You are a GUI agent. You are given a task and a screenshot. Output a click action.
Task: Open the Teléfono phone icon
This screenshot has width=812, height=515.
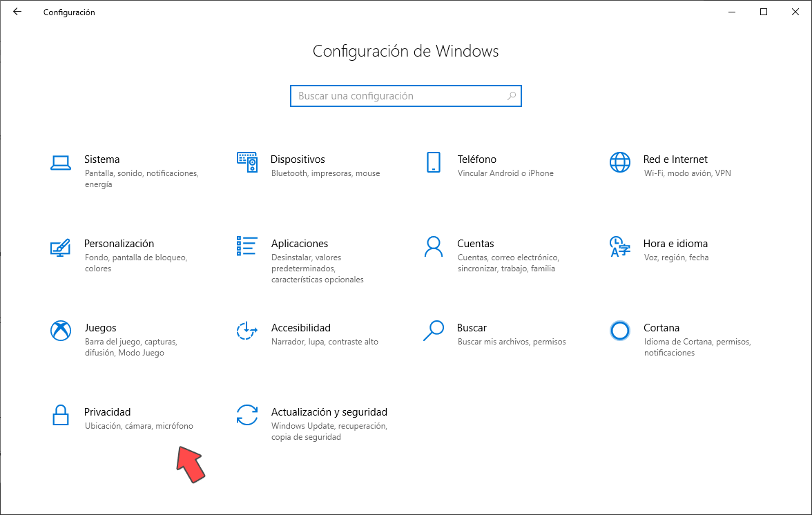(434, 162)
